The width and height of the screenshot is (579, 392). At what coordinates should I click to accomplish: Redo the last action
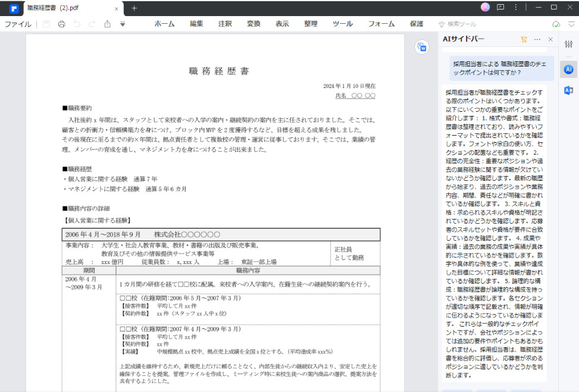coord(91,24)
